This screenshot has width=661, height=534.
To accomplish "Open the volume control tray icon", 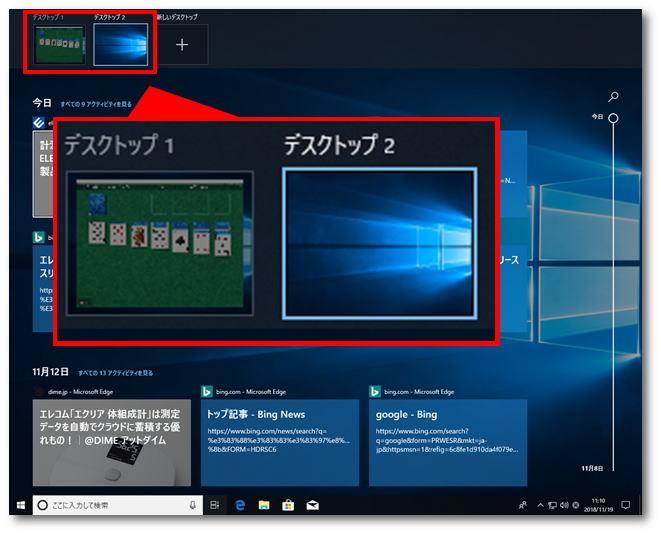I will pyautogui.click(x=564, y=505).
